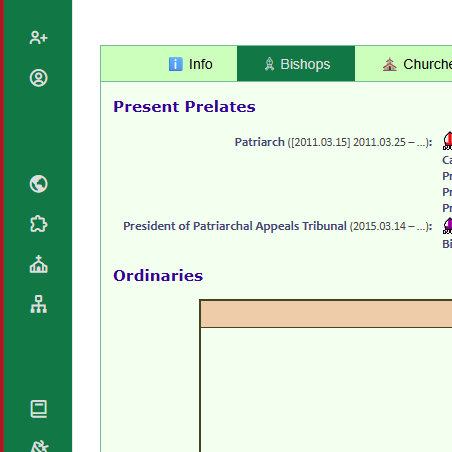This screenshot has height=452, width=452.
Task: Click the add user icon in sidebar
Action: click(39, 38)
